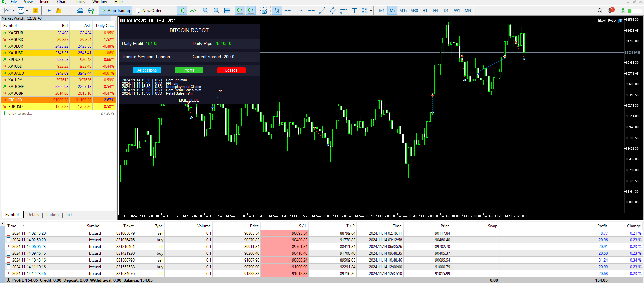Show the Depth of Market dollar icon

pyautogui.click(x=35, y=11)
